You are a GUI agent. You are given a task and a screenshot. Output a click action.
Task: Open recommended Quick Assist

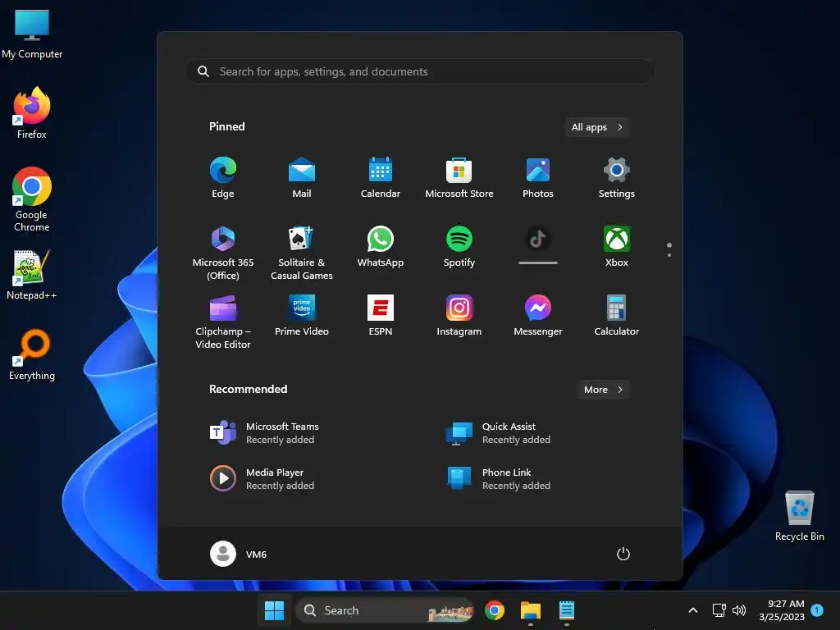(498, 433)
